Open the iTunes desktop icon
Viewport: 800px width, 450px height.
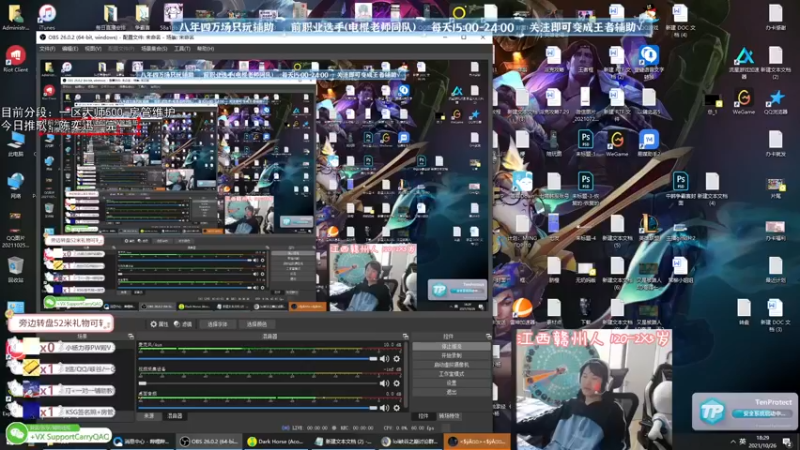click(47, 16)
